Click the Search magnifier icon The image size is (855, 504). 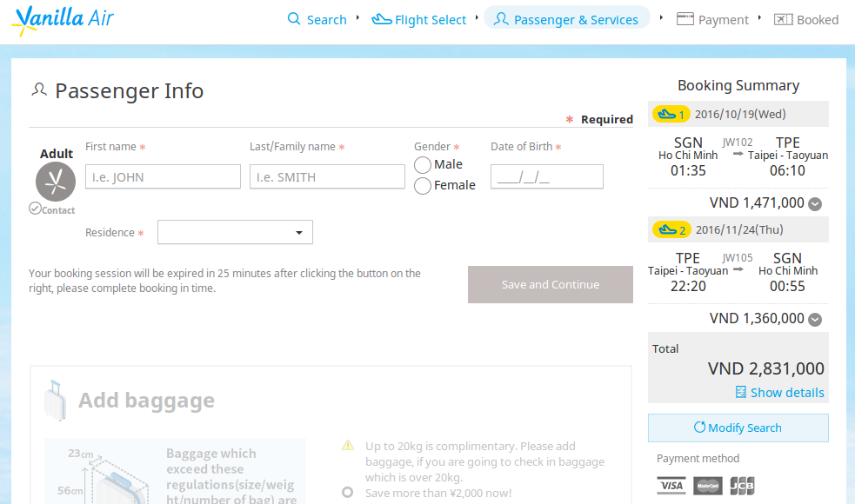(294, 19)
